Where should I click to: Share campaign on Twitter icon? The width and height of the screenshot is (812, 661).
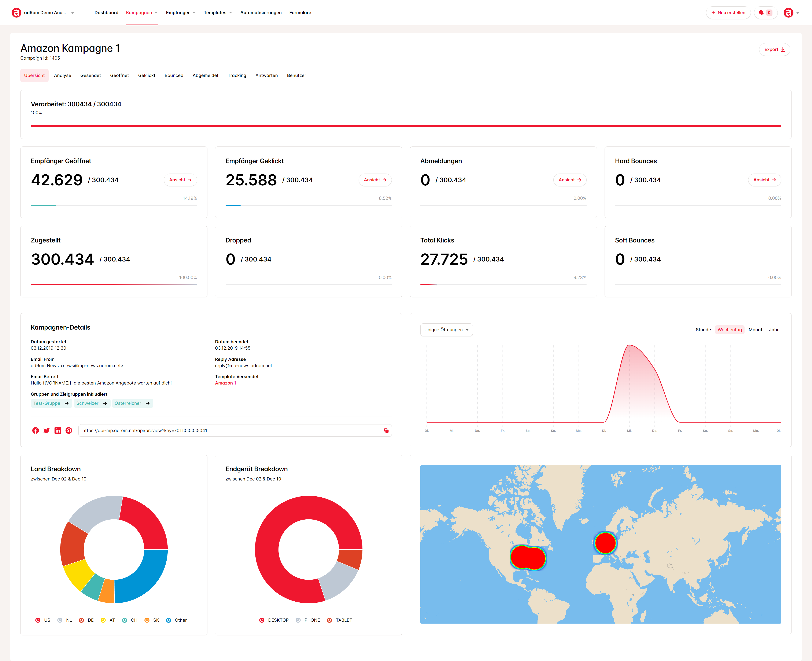(47, 430)
